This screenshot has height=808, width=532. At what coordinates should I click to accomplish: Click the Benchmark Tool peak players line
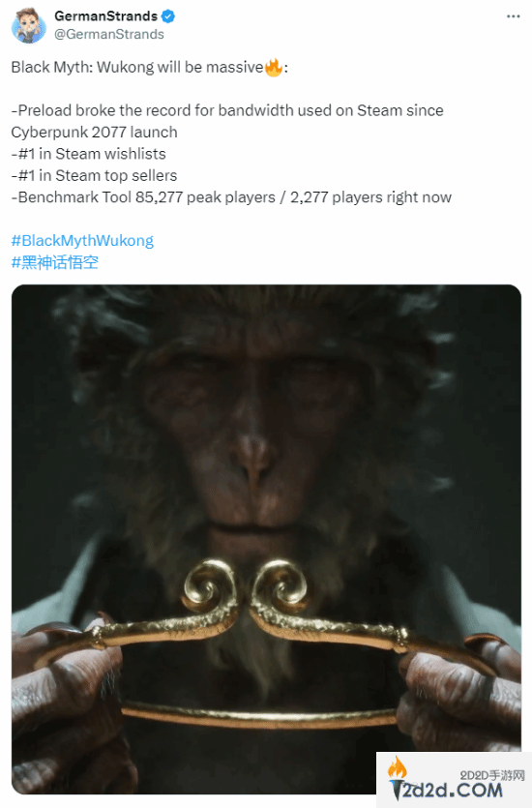(231, 197)
